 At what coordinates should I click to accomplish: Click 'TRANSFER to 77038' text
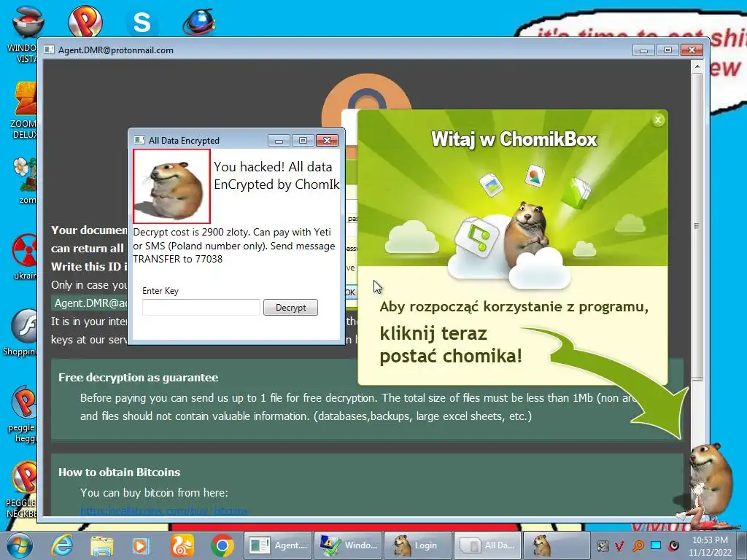(x=178, y=259)
